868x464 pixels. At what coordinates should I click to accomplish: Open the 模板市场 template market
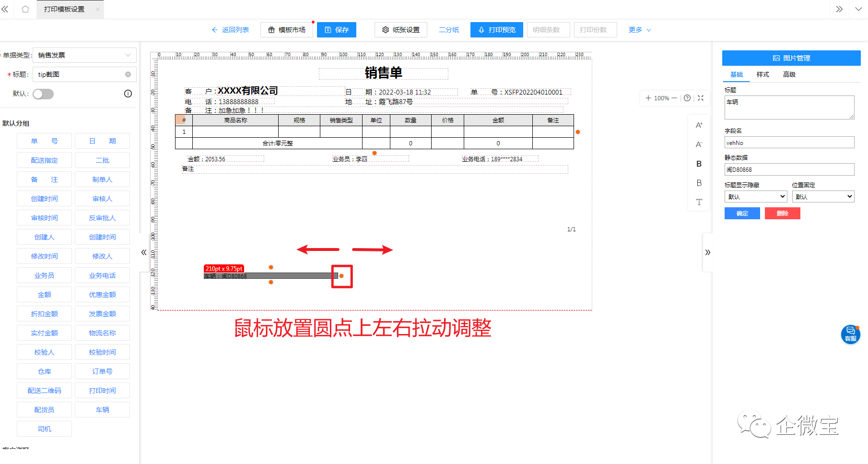286,30
